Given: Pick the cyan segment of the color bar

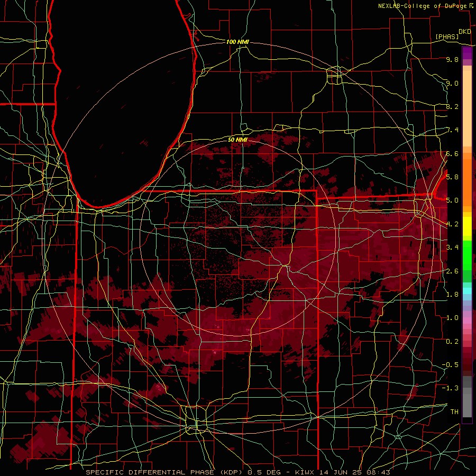Looking at the screenshot, I should click(x=467, y=291).
